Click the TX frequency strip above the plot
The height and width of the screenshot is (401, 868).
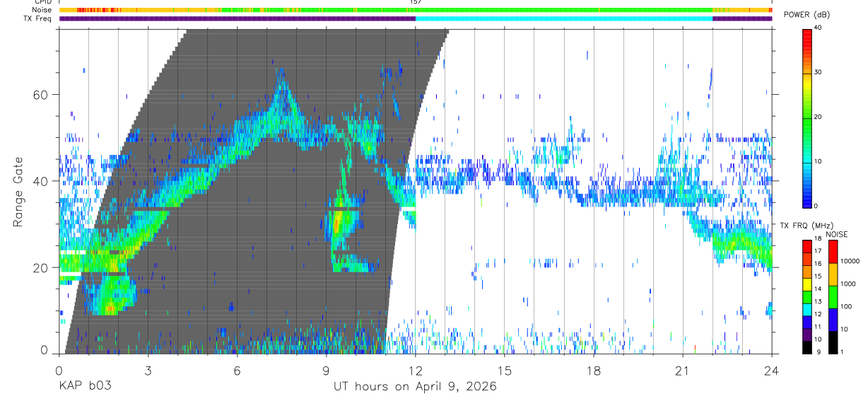click(x=416, y=18)
